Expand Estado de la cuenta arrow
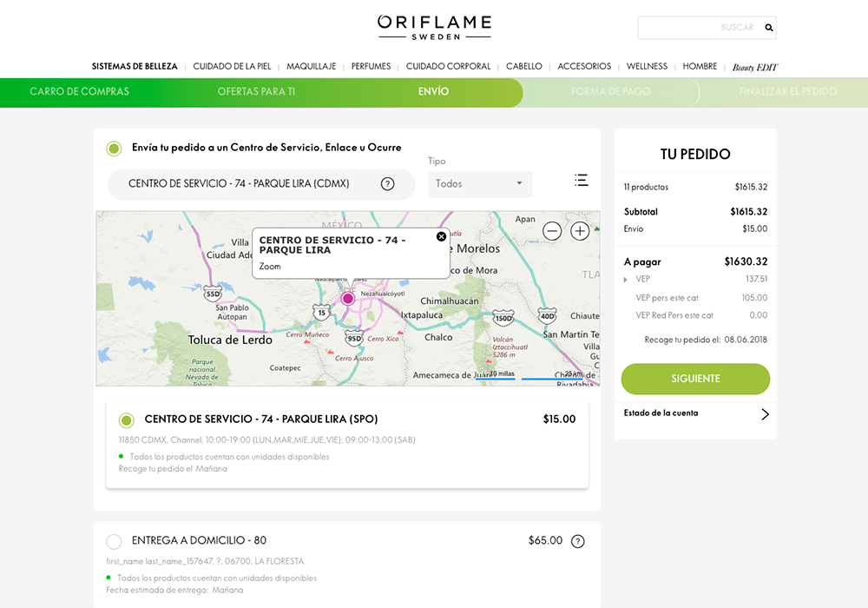Viewport: 868px width, 608px height. pyautogui.click(x=765, y=413)
